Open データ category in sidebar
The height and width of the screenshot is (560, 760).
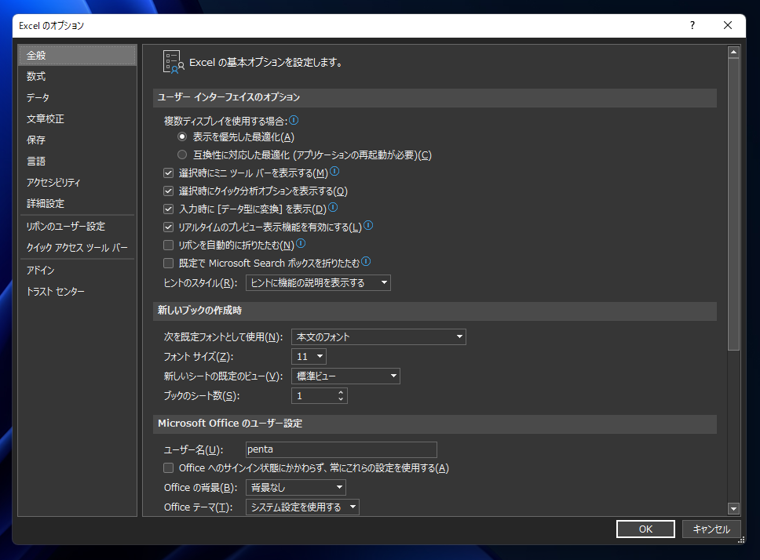tap(77, 97)
